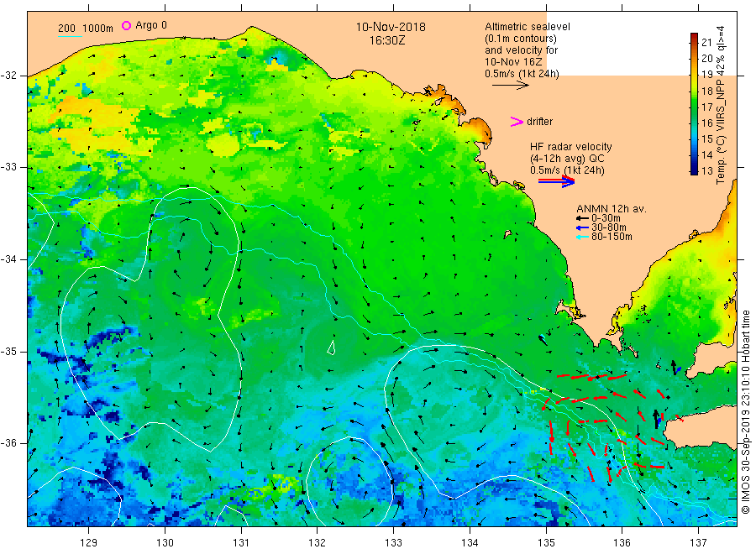The image size is (756, 554).
Task: Click the 133 longitude axis label
Action: 393,543
